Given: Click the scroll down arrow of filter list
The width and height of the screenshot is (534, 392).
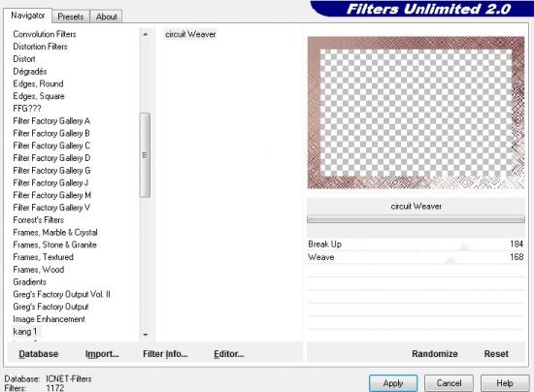Looking at the screenshot, I should [146, 335].
